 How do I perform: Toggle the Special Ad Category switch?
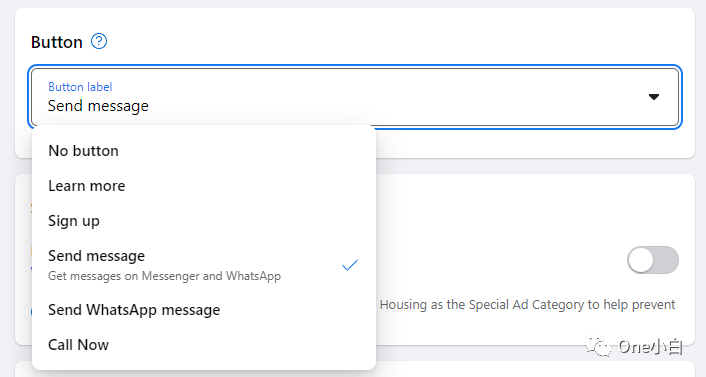pyautogui.click(x=653, y=260)
